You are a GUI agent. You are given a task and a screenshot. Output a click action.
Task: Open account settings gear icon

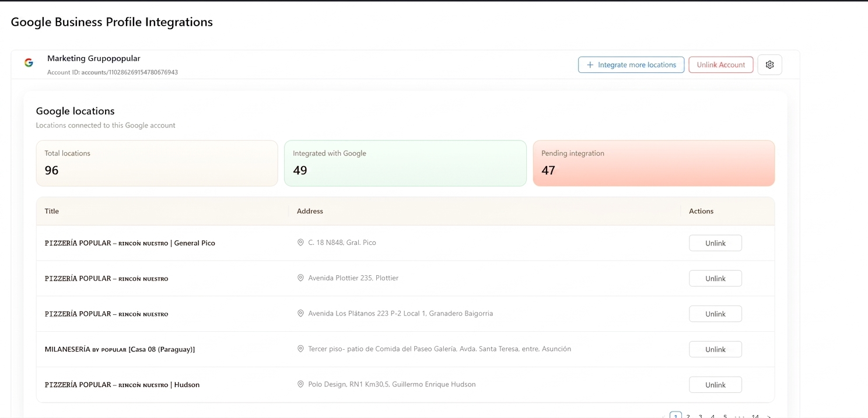pyautogui.click(x=769, y=65)
